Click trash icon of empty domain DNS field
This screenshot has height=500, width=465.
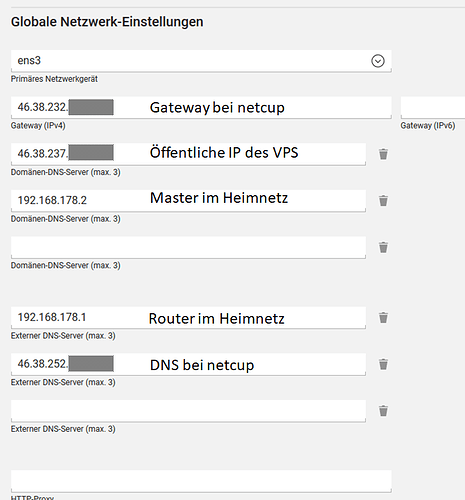pos(383,247)
